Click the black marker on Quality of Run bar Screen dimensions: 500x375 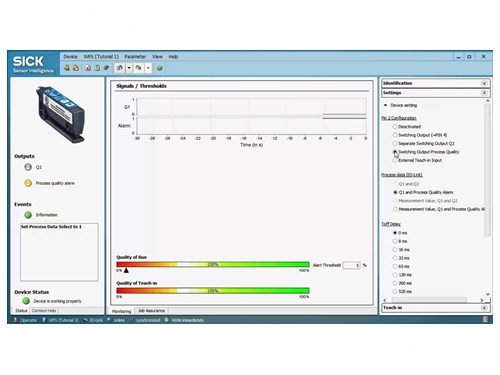tap(126, 270)
